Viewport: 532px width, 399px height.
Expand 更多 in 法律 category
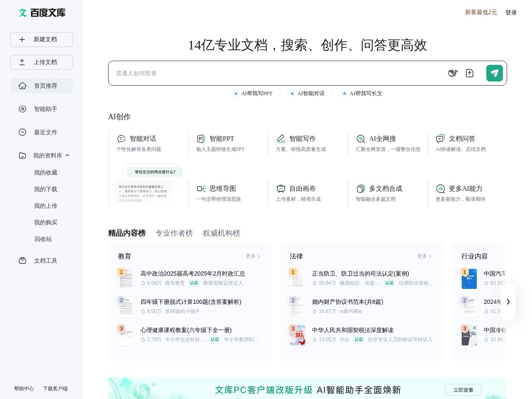(424, 256)
